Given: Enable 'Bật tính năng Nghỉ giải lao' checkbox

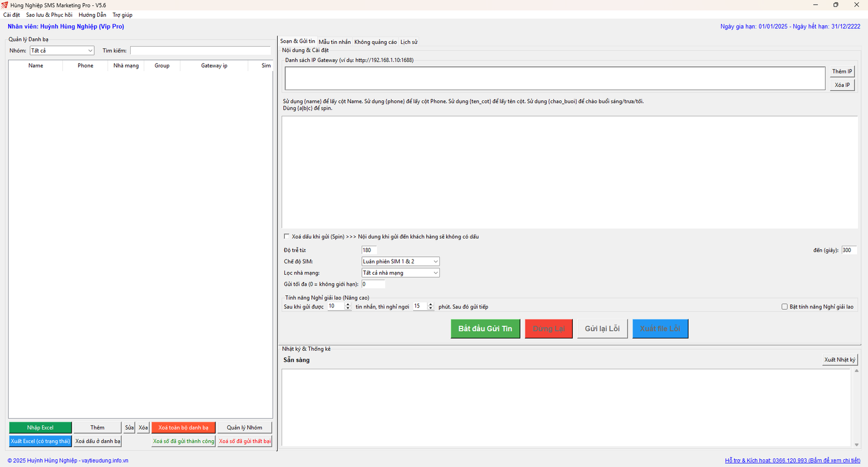Looking at the screenshot, I should click(784, 307).
